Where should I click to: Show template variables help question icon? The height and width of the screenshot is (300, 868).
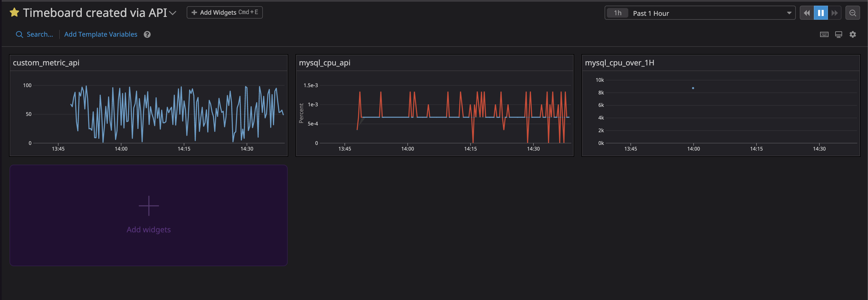click(x=147, y=34)
